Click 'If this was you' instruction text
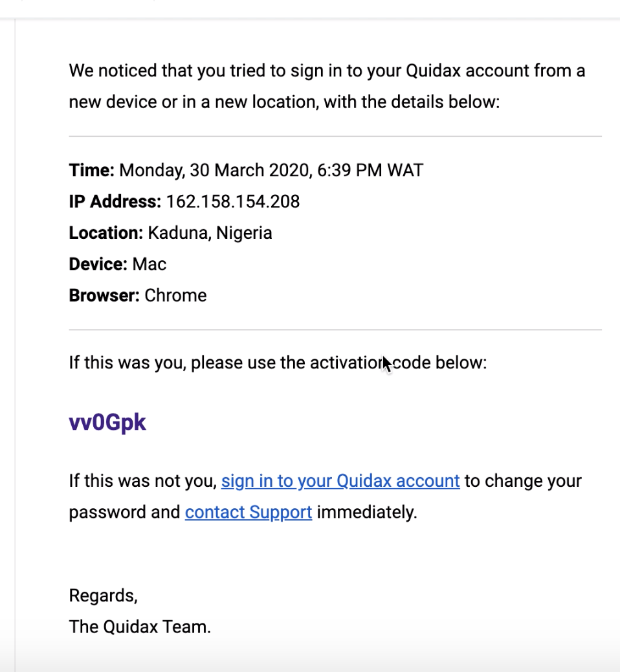Viewport: 620px width, 672px height. tap(278, 363)
